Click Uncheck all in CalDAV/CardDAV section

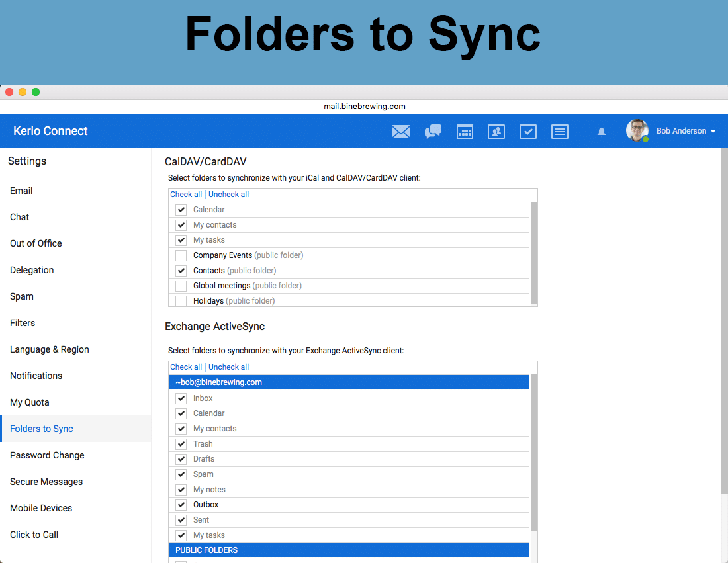tap(228, 195)
